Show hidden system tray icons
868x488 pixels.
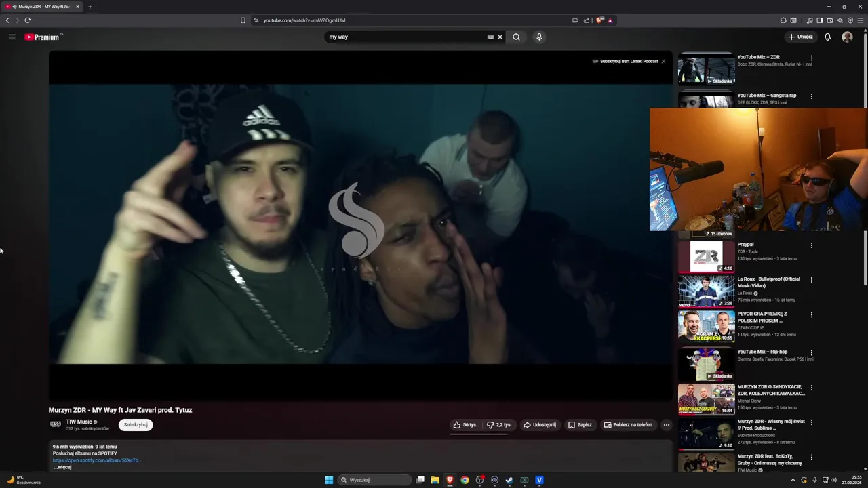coord(793,480)
